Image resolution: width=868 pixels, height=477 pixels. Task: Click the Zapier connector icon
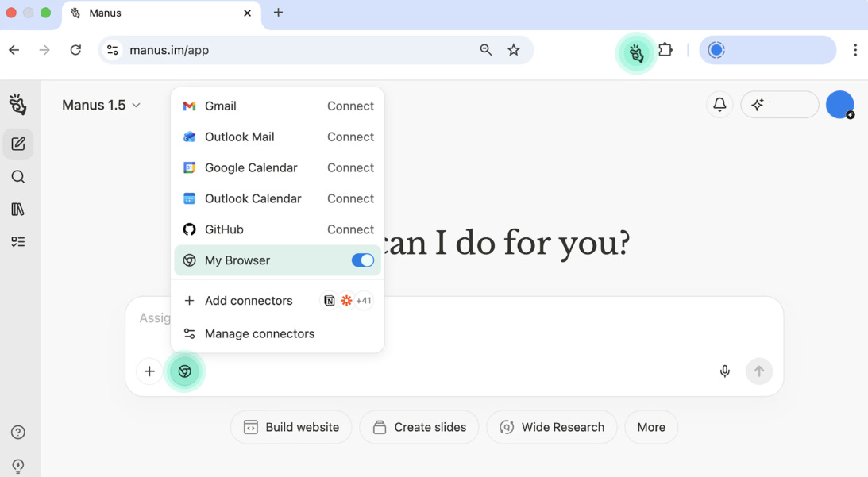pos(346,301)
